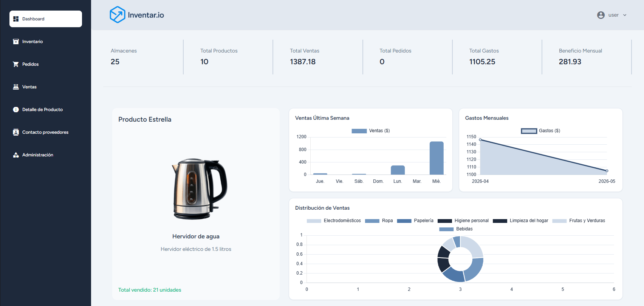Viewport: 644px width, 306px height.
Task: Click the Inventar.io hexagon logo icon
Action: pyautogui.click(x=117, y=15)
